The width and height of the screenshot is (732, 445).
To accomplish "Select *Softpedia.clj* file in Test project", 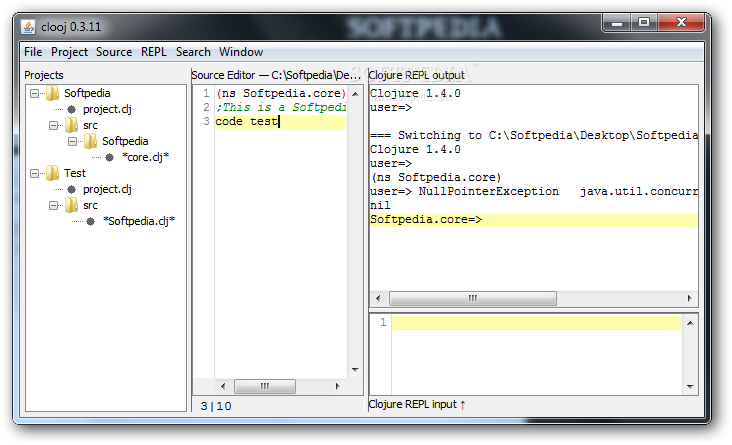I will [x=139, y=221].
